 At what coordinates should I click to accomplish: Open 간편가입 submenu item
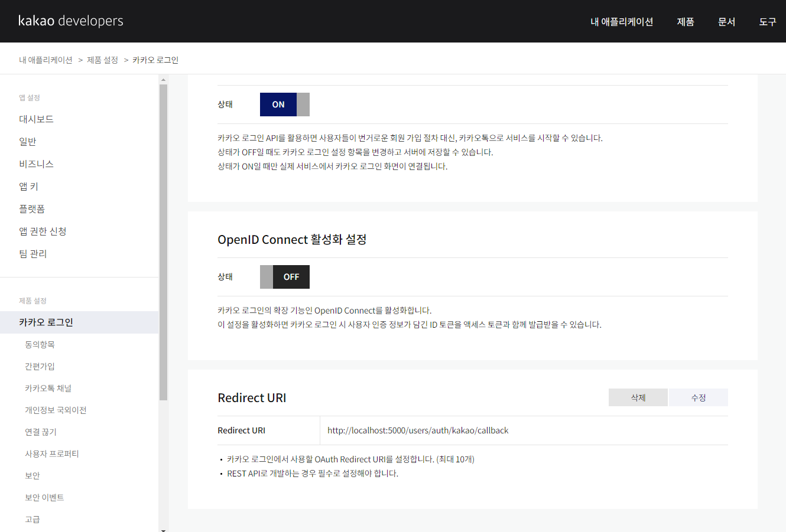click(x=40, y=367)
